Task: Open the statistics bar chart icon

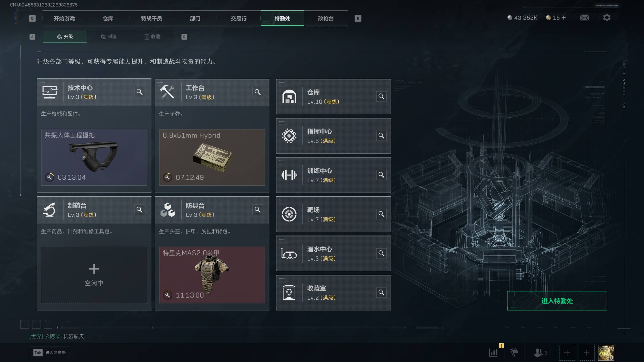Action: pos(493,352)
